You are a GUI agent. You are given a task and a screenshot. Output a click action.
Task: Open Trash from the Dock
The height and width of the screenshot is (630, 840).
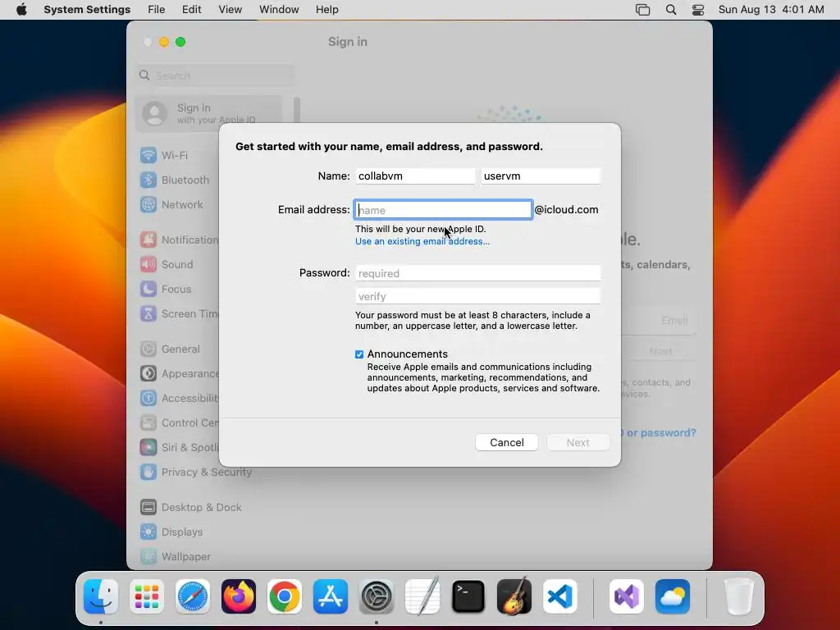tap(739, 596)
